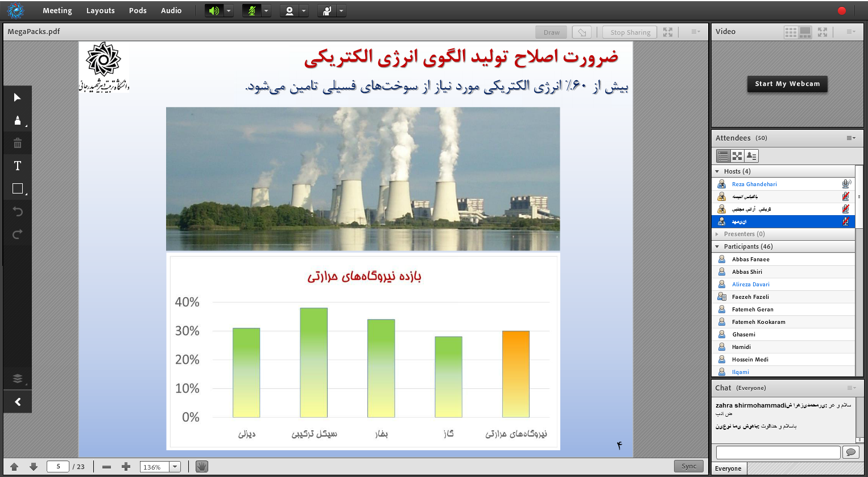Open the Meeting menu

[57, 11]
